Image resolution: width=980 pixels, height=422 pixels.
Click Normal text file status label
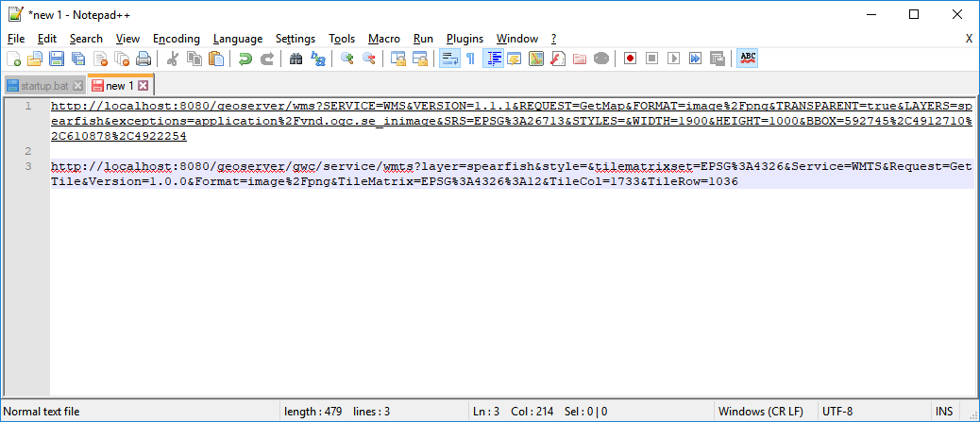click(x=42, y=412)
